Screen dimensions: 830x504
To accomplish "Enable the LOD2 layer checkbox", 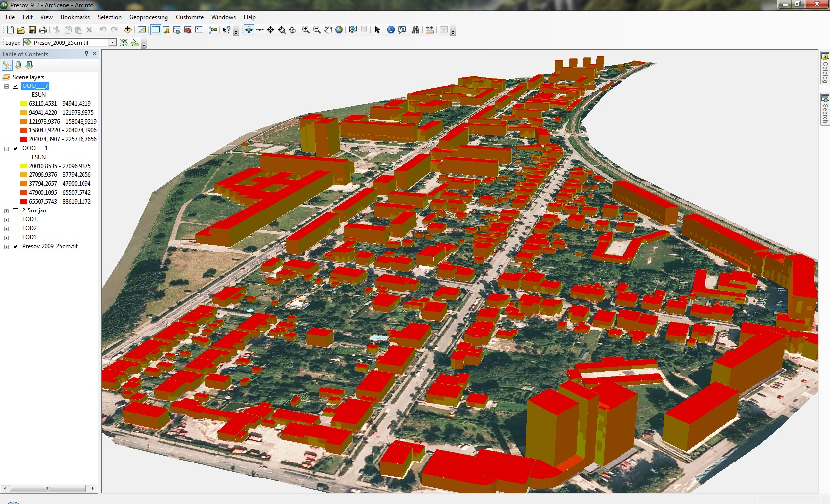I will tap(16, 228).
